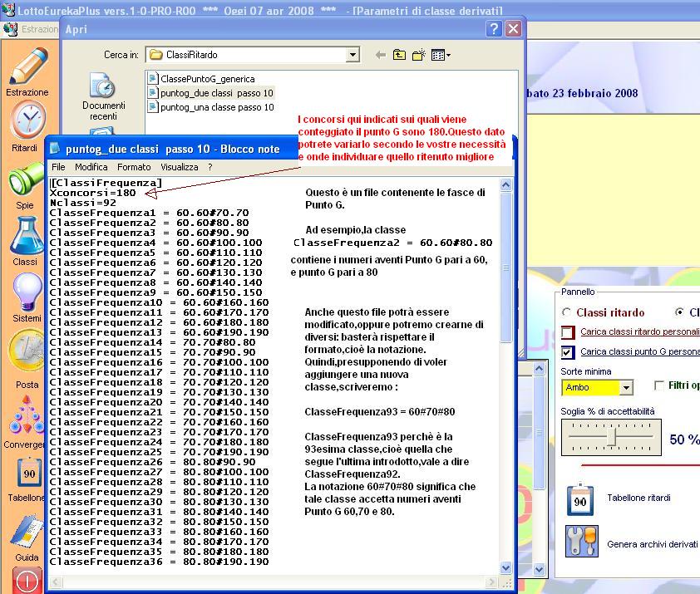Click line ClasseFrequenza14 = 70.70#80.80
The width and height of the screenshot is (700, 594).
[152, 342]
